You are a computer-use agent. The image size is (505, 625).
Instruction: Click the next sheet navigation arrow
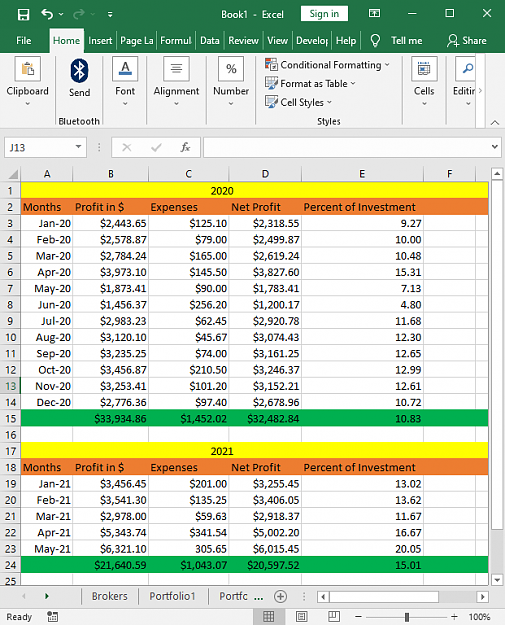click(47, 596)
